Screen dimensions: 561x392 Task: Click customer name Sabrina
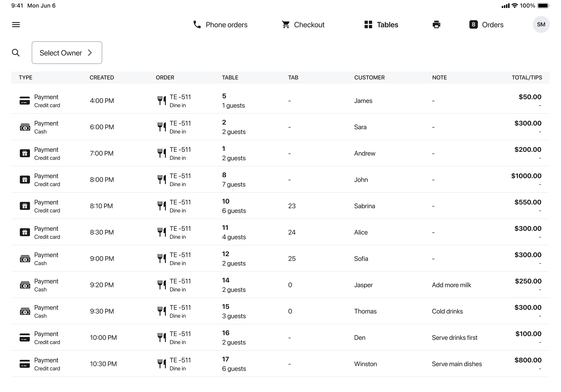tap(364, 206)
